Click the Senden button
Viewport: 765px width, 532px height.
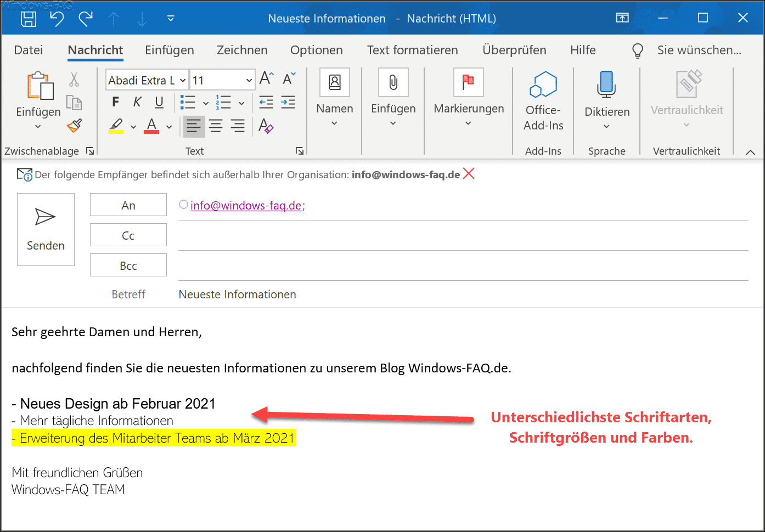point(46,229)
